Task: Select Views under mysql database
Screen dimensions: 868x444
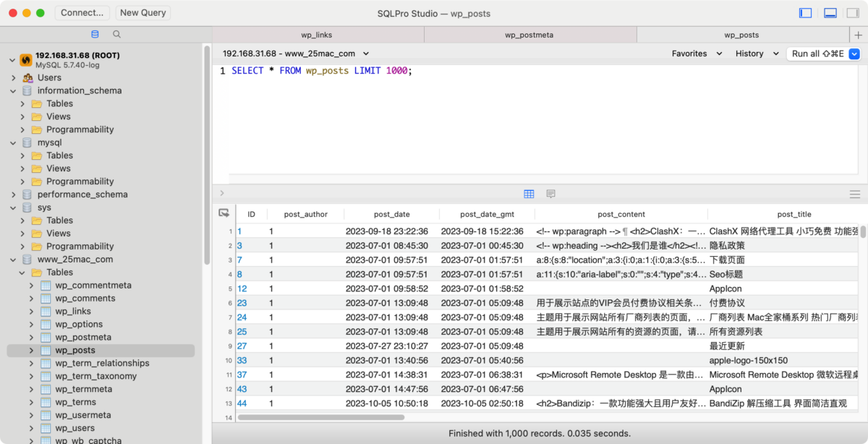Action: point(59,168)
